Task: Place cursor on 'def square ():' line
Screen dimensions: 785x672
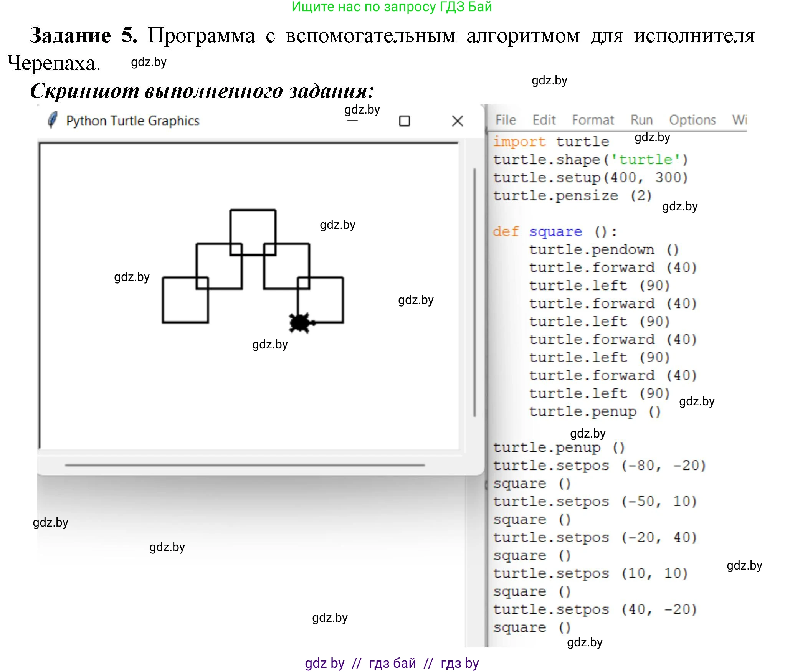Action: coord(555,232)
